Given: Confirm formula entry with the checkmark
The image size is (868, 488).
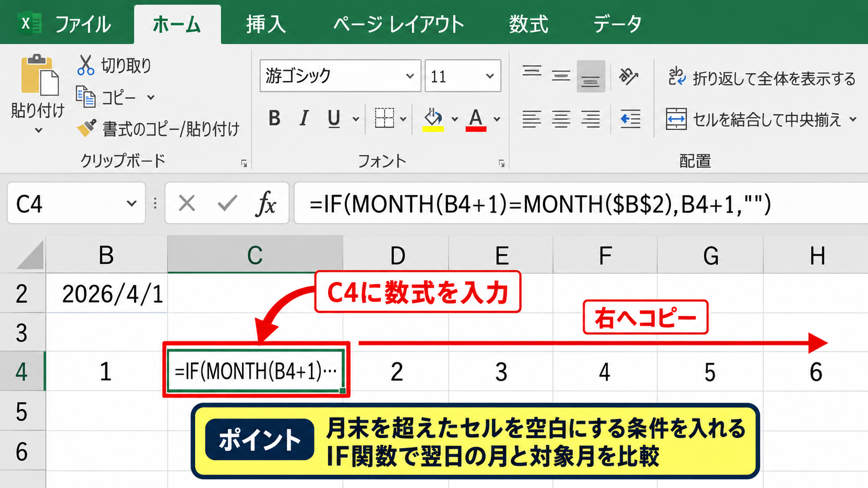Looking at the screenshot, I should click(x=227, y=204).
